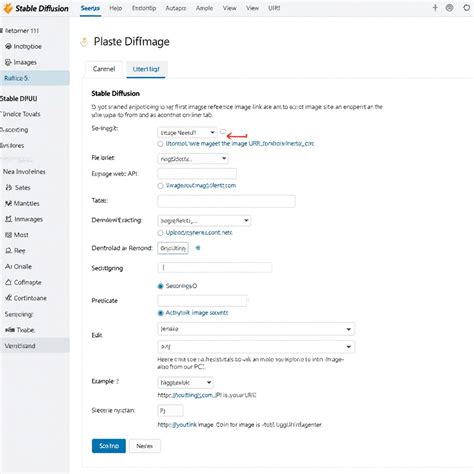474x474 pixels.
Task: Select radio before Uplootcynere.cont.nete
Action: click(160, 233)
